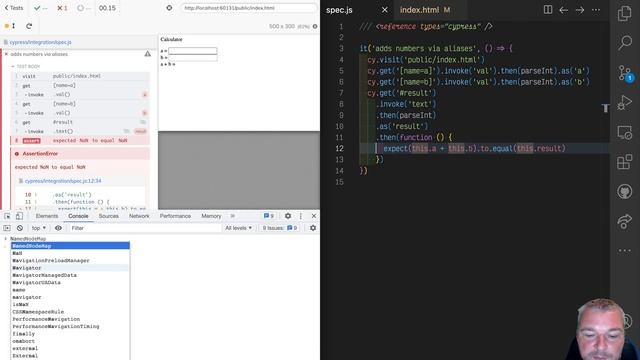Image resolution: width=640 pixels, height=360 pixels.
Task: Toggle the console sidebar panel
Action: (x=7, y=228)
